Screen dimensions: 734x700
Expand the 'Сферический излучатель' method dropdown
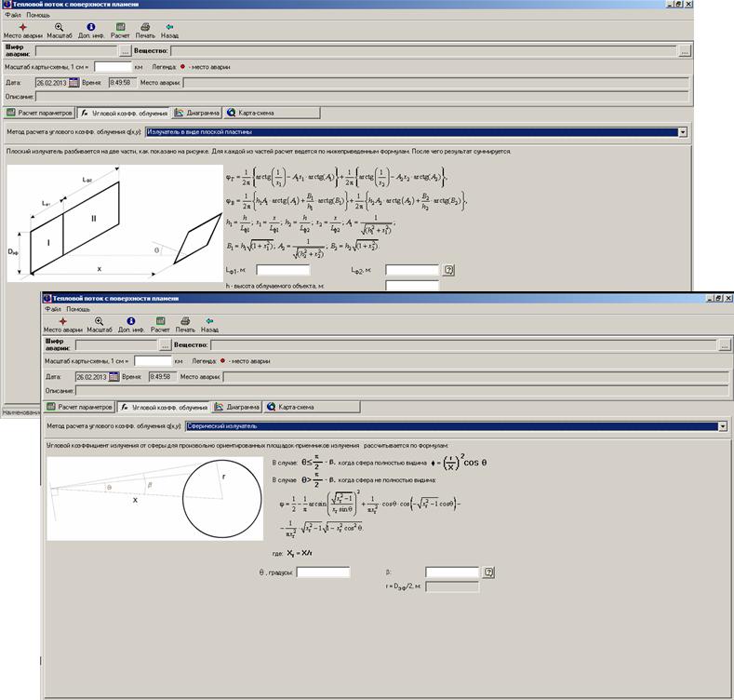[722, 426]
